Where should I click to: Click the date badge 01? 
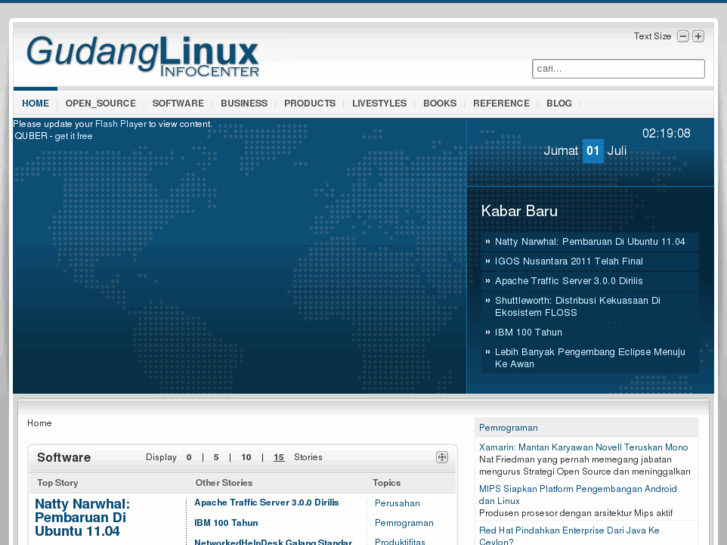(593, 151)
